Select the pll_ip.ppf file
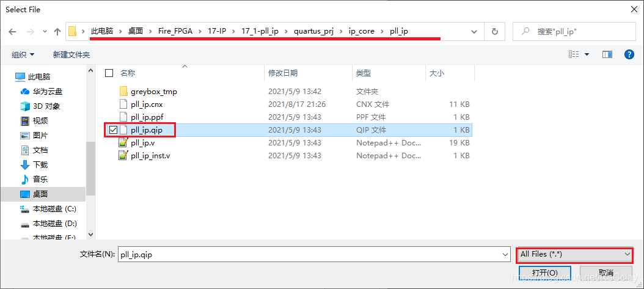644x289 pixels. (147, 117)
